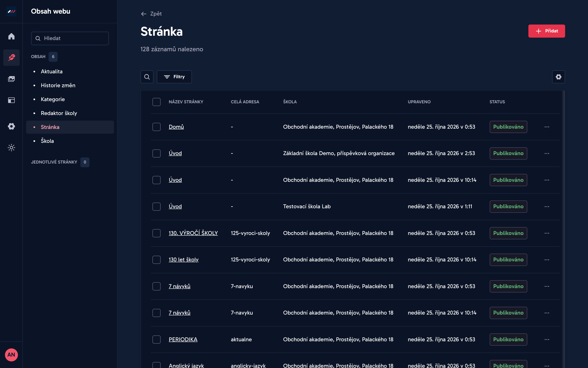The width and height of the screenshot is (588, 368).
Task: Open the gear settings icon in sidebar
Action: coord(11,126)
